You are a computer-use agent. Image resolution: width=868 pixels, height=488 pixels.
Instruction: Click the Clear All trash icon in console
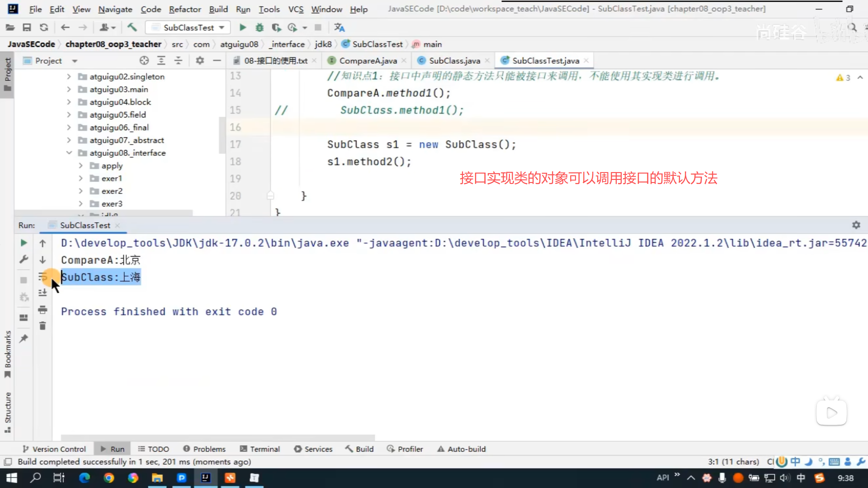[42, 326]
